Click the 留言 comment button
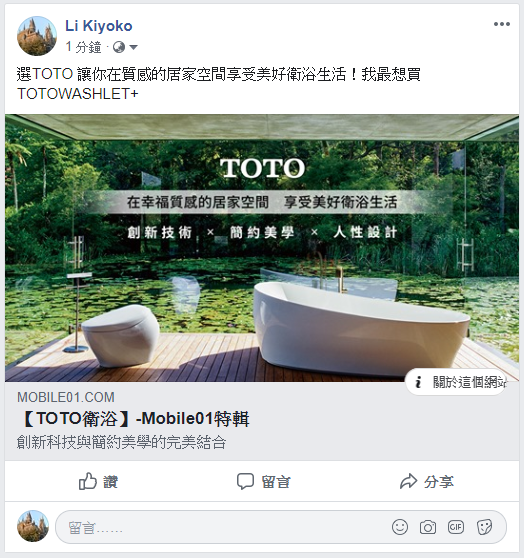The image size is (524, 558). [264, 482]
